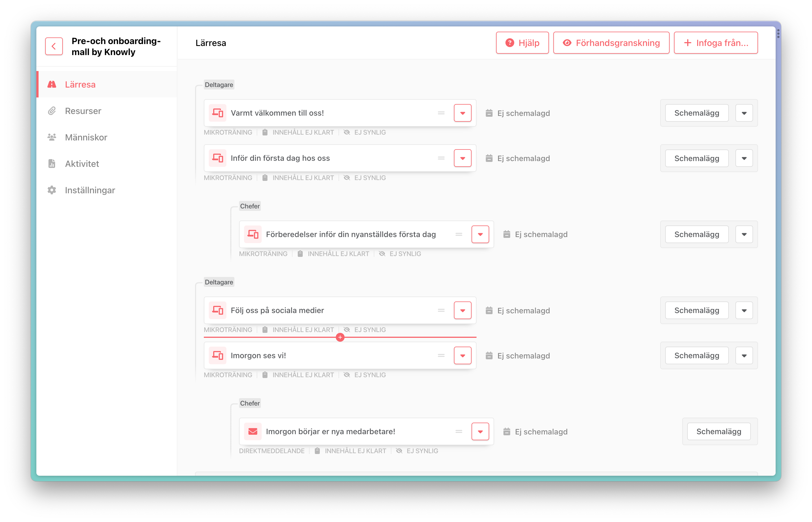Viewport: 812px width, 522px height.
Task: Click the back arrow beside template title
Action: pos(54,46)
